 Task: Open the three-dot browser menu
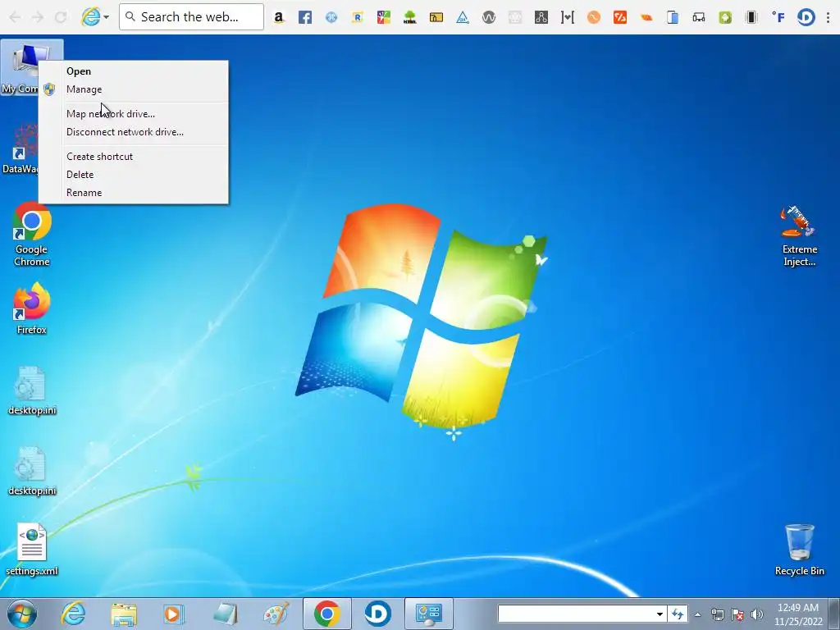click(829, 17)
